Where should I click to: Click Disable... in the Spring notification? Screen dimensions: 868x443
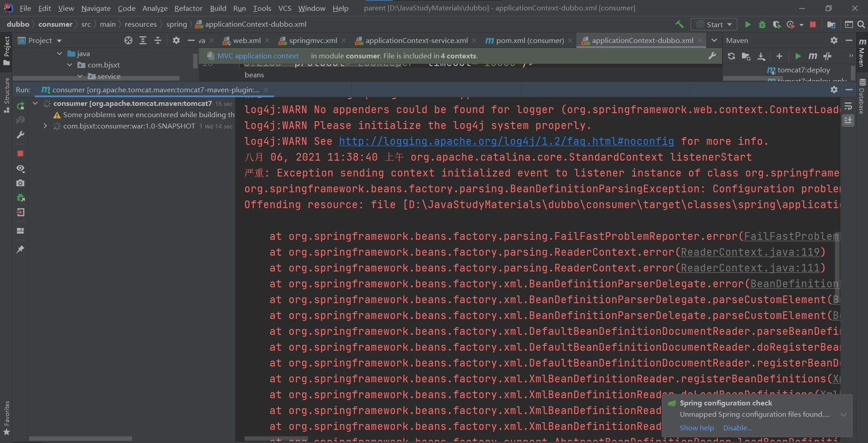(x=738, y=428)
